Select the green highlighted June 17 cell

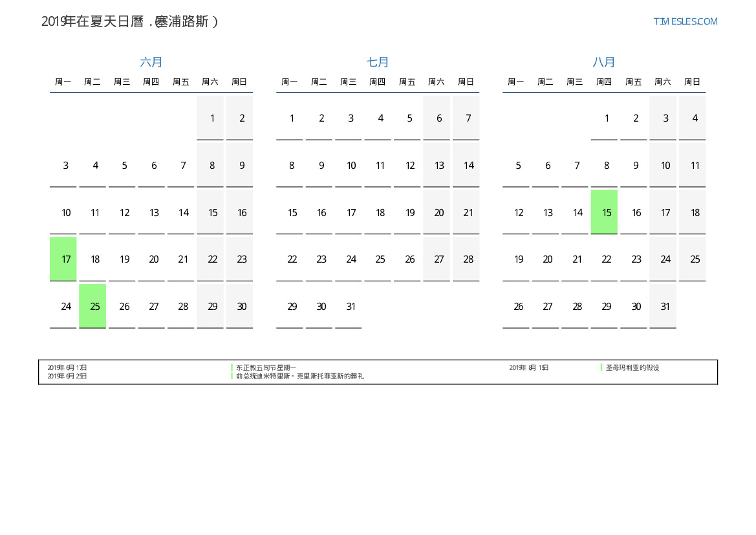(x=63, y=259)
